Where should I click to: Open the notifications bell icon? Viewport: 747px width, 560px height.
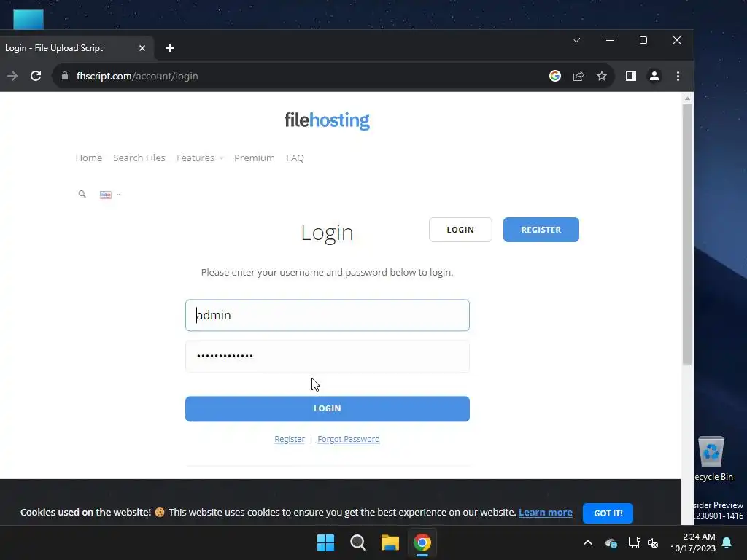(727, 542)
